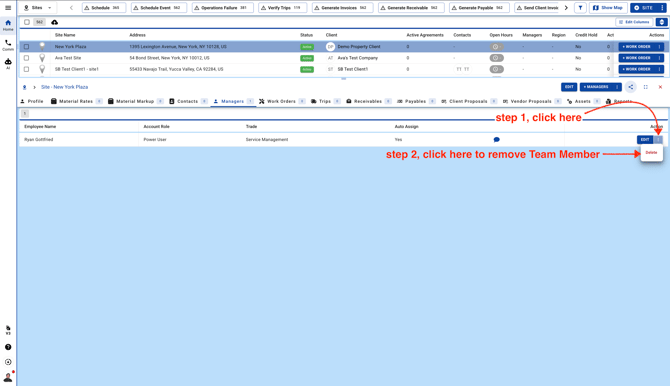This screenshot has width=670, height=386.
Task: Click the Show Map button
Action: pyautogui.click(x=608, y=8)
